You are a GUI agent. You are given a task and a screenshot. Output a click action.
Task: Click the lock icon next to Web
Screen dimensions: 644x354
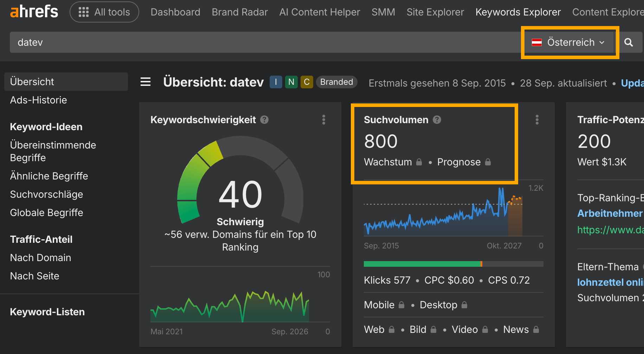pos(392,329)
